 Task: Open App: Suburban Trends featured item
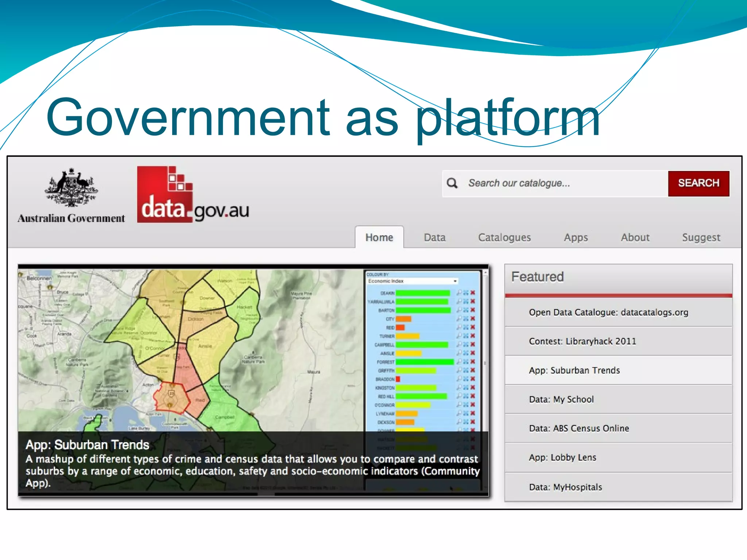click(619, 370)
